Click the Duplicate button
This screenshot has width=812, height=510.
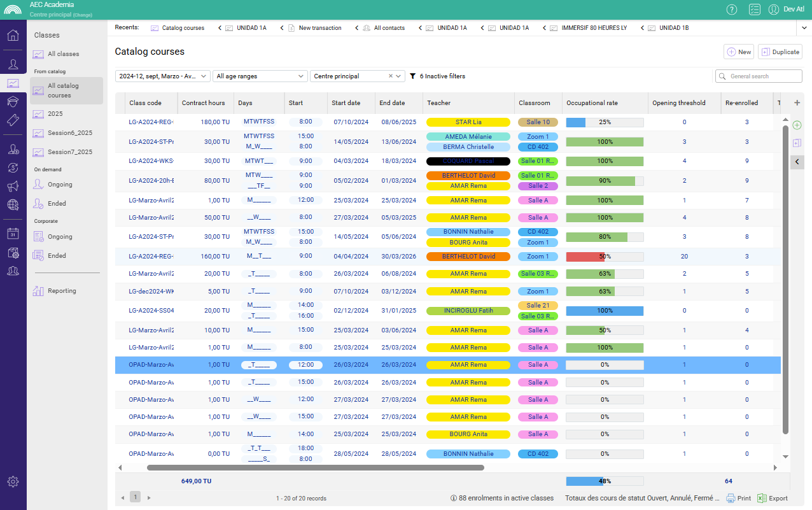click(x=780, y=52)
